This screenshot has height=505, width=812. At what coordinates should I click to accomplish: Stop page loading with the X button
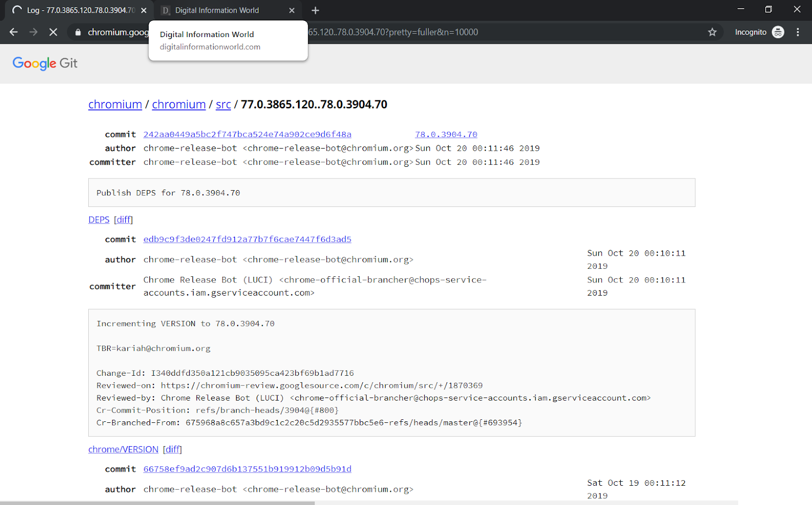click(x=53, y=32)
